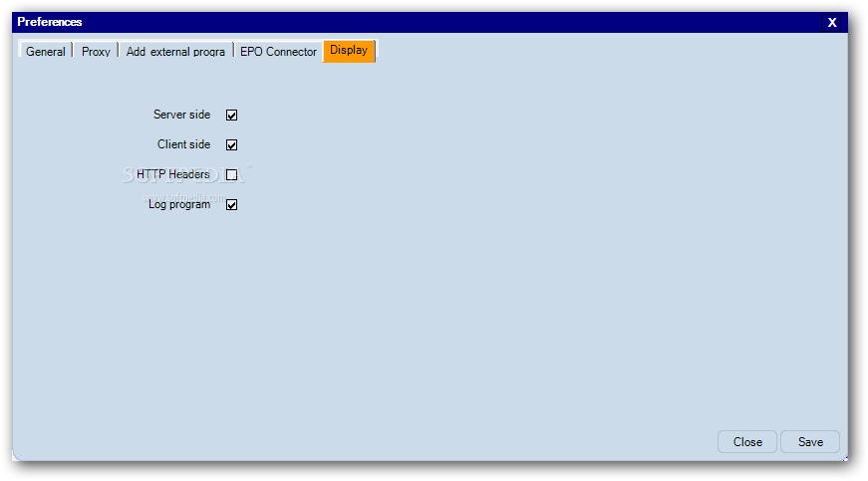Open the Proxy tab

[96, 51]
